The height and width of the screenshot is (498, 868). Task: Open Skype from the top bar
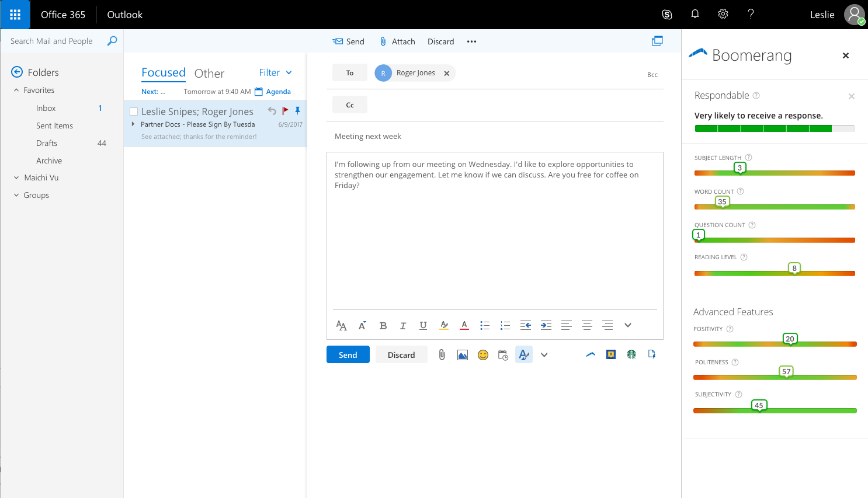667,15
